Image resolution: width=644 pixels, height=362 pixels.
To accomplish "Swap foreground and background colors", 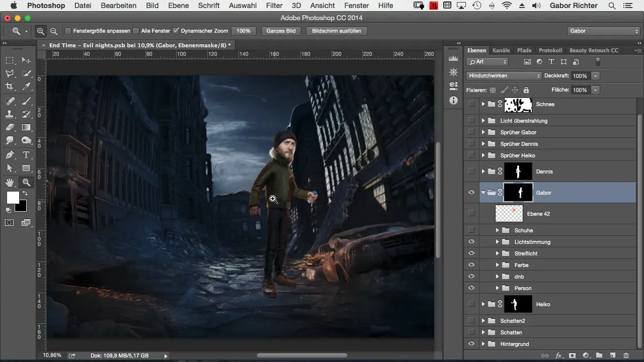I will click(x=25, y=193).
